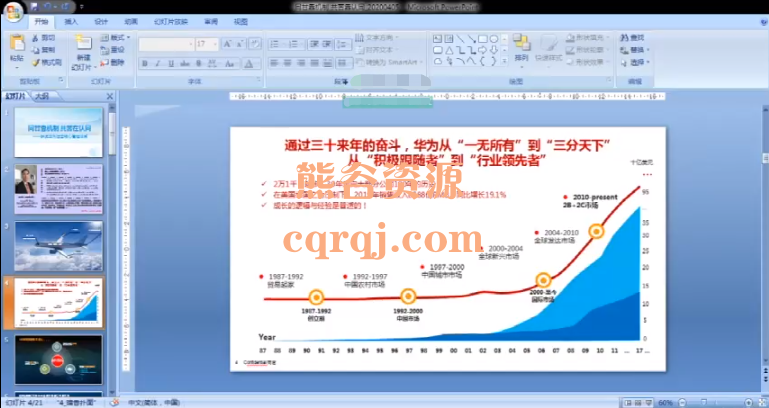Select the Right Arrow shape
769x408 pixels.
click(x=483, y=50)
